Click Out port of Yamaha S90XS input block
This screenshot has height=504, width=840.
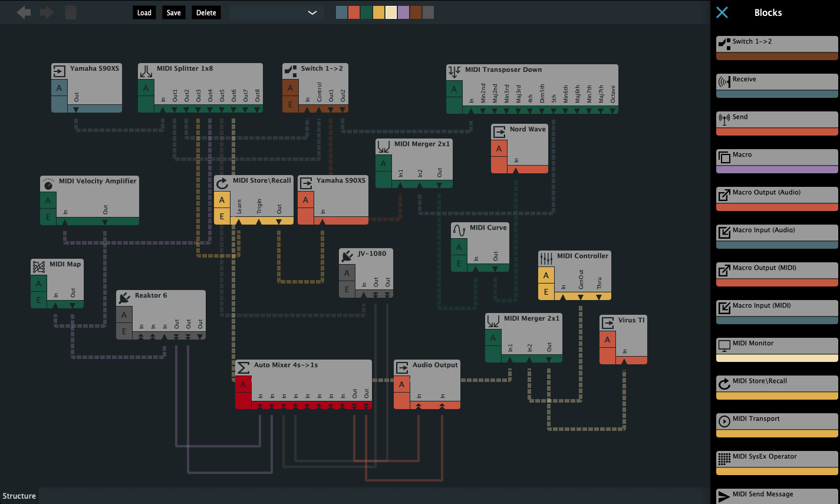(76, 109)
